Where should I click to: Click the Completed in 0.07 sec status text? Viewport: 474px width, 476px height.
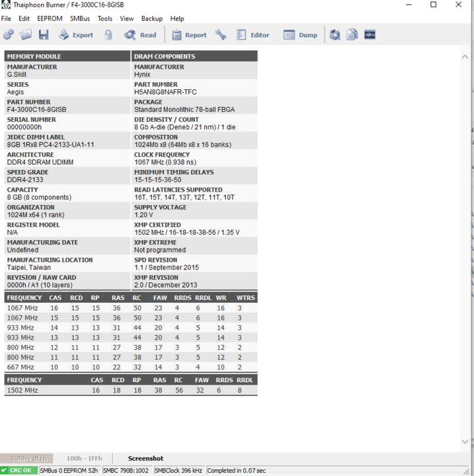click(x=236, y=470)
